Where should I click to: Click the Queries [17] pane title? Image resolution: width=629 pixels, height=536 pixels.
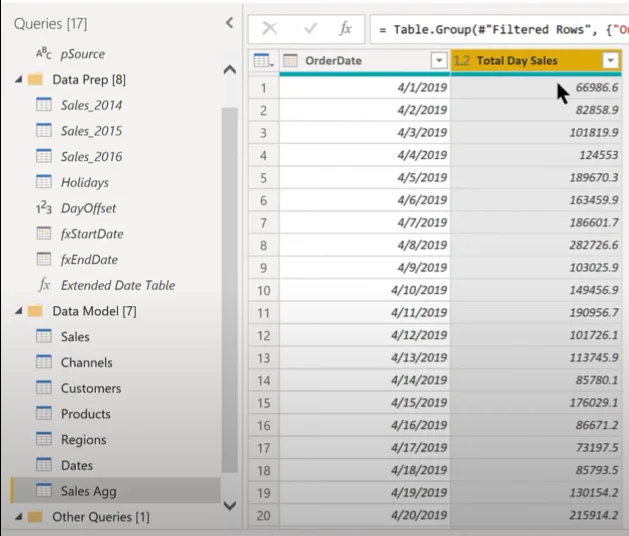coord(50,24)
